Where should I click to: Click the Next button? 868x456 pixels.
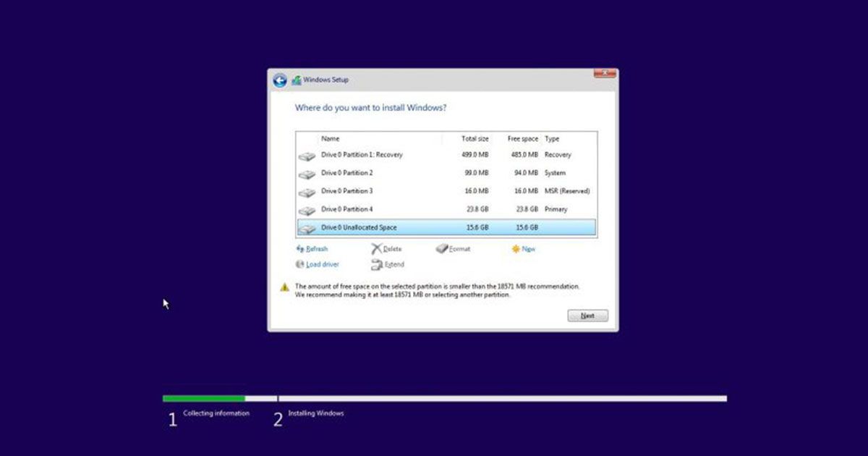point(587,316)
